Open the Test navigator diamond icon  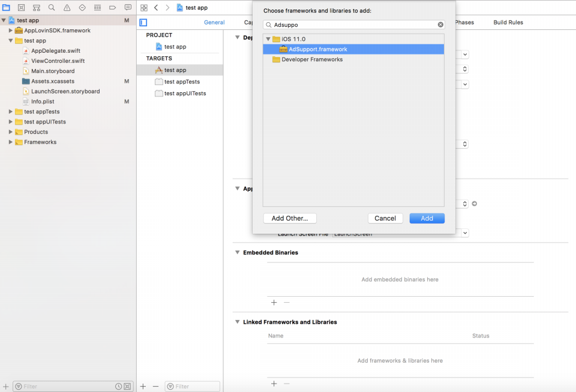click(x=82, y=7)
